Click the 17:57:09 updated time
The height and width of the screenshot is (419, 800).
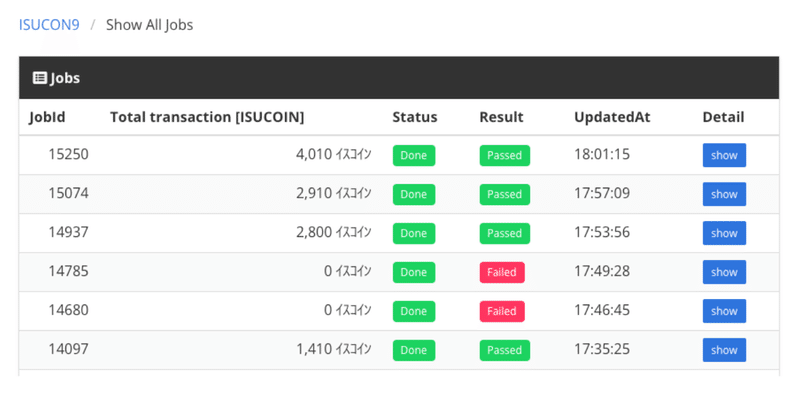tap(602, 193)
